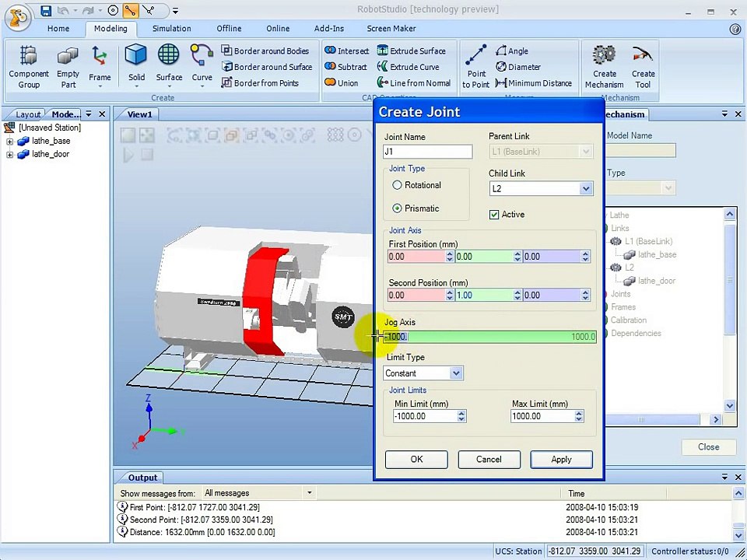Open quick access toolbar customize arrow
The height and width of the screenshot is (560, 747).
(175, 10)
